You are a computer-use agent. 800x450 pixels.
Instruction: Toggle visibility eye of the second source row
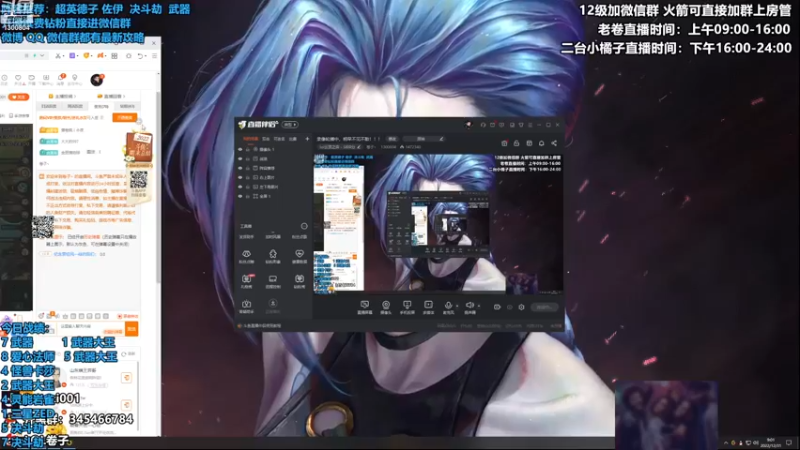click(240, 159)
